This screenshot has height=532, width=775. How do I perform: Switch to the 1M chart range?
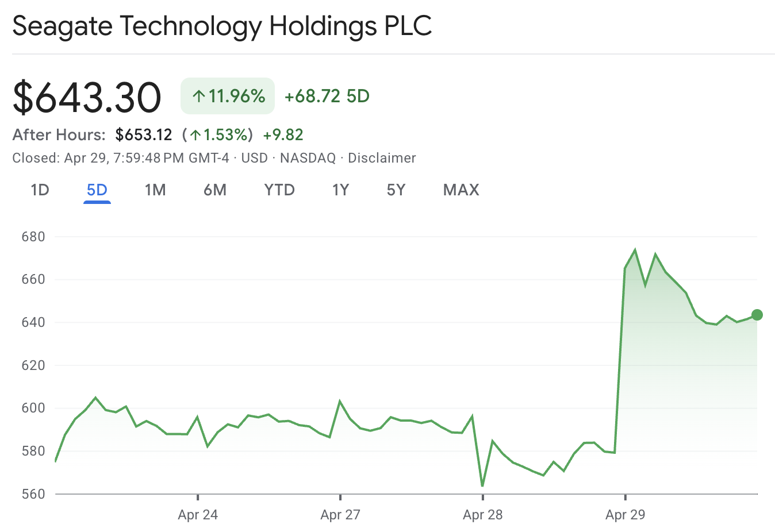click(x=155, y=190)
